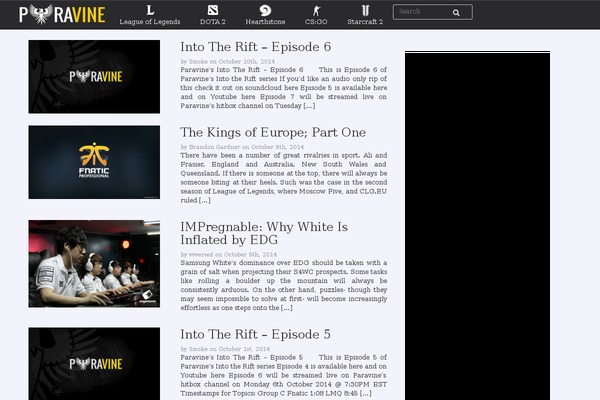Open the DOTA 2 menu label
Screen dimensions: 600x400
(x=213, y=22)
